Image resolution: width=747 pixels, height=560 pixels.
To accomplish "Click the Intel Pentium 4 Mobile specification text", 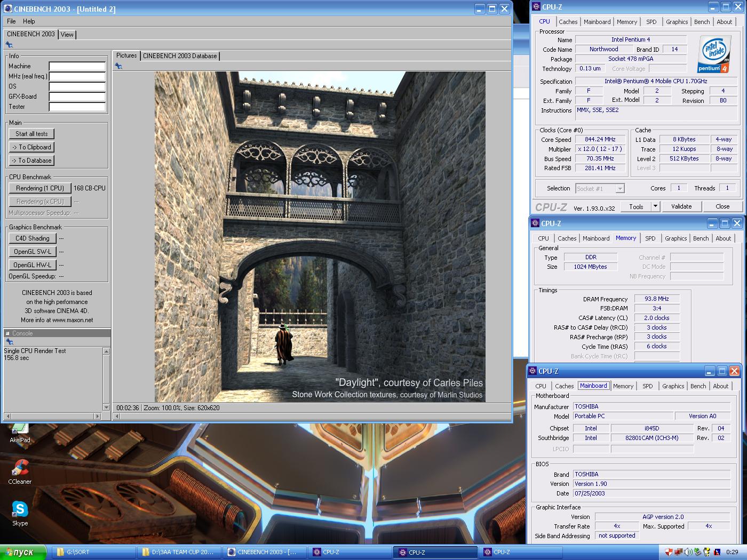I will 656,81.
